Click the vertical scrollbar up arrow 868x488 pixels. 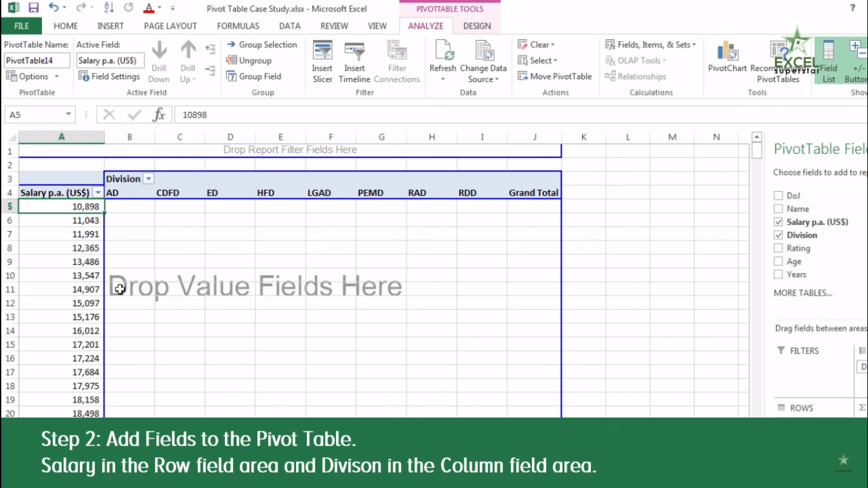click(756, 137)
